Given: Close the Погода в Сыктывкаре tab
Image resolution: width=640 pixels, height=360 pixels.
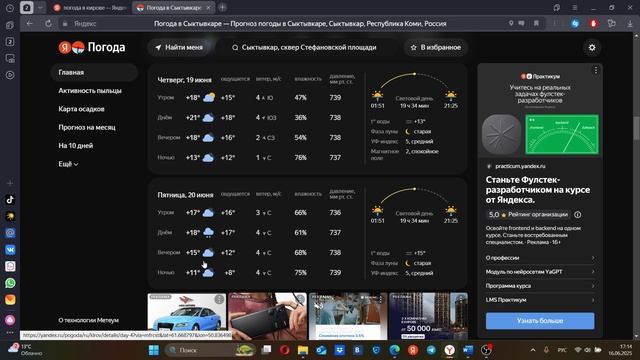Looking at the screenshot, I should 209,8.
